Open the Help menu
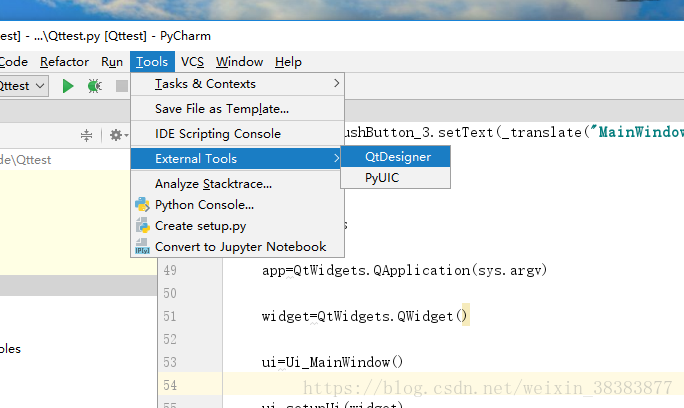The height and width of the screenshot is (408, 684). pos(288,62)
